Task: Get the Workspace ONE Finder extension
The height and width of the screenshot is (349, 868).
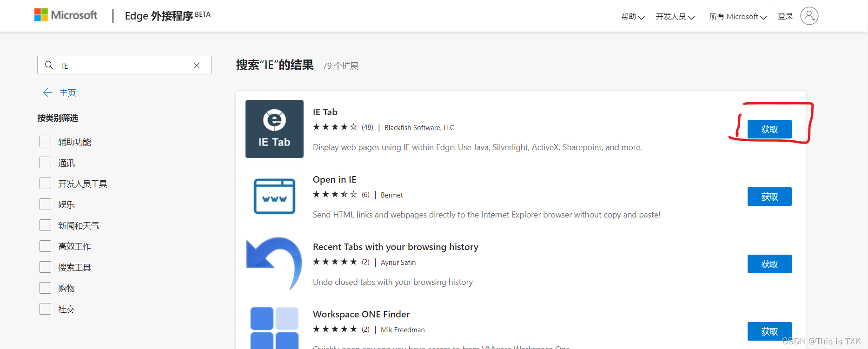Action: pos(769,331)
